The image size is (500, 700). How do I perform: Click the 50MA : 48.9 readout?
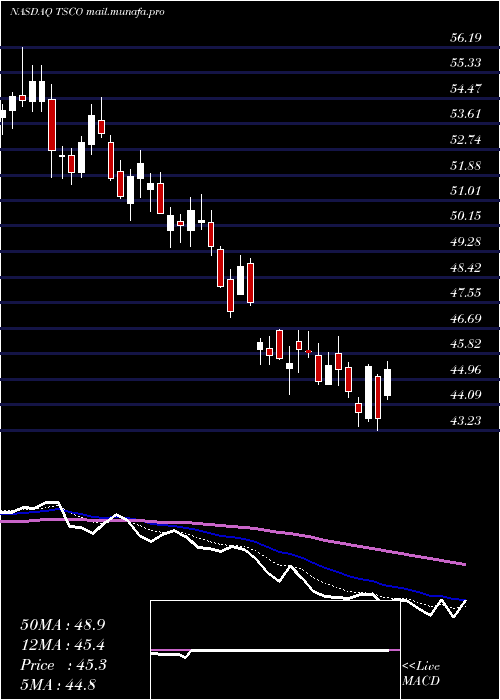63,625
